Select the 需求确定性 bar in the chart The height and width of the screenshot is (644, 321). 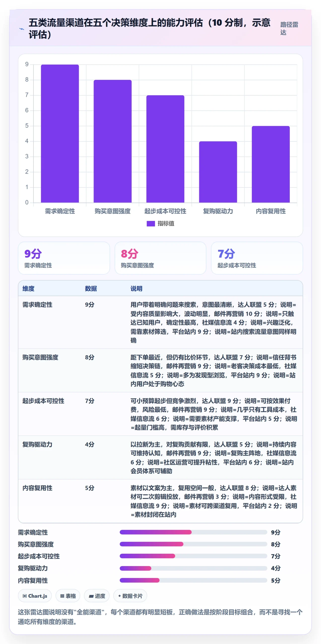(60, 134)
